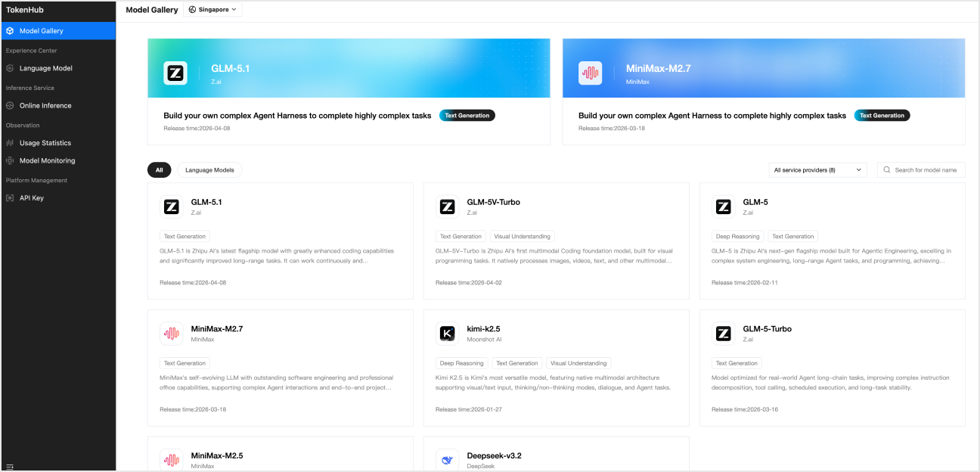980x472 pixels.
Task: Click the MiniMax icon on the MiniMax-M2.5 card
Action: pos(172,460)
